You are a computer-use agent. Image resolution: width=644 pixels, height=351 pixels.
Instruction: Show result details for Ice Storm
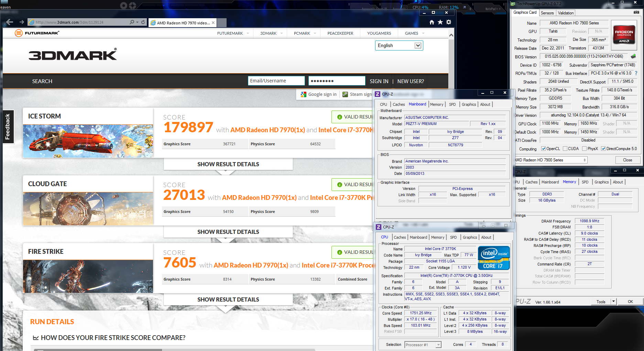coord(228,164)
